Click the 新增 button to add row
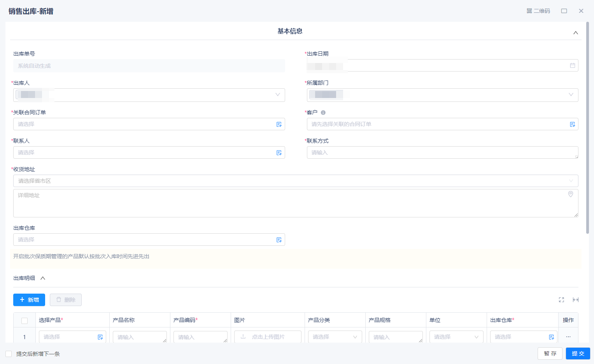Image resolution: width=594 pixels, height=364 pixels. [29, 300]
